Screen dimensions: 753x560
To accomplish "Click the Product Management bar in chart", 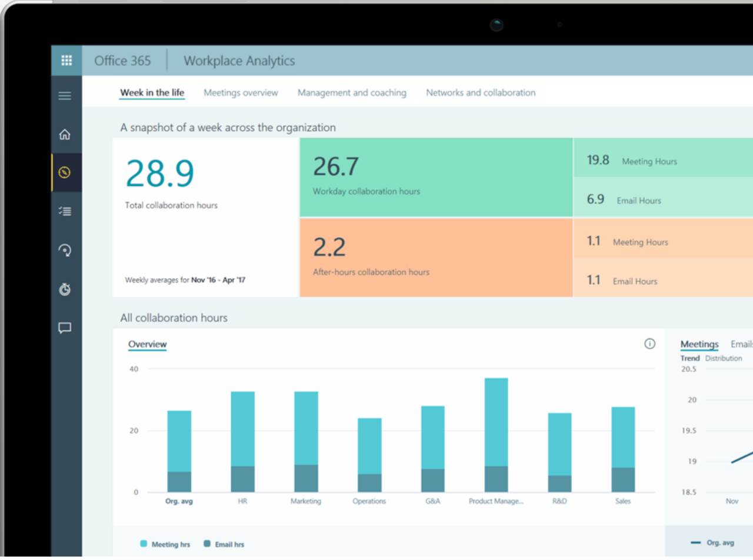I will click(496, 435).
